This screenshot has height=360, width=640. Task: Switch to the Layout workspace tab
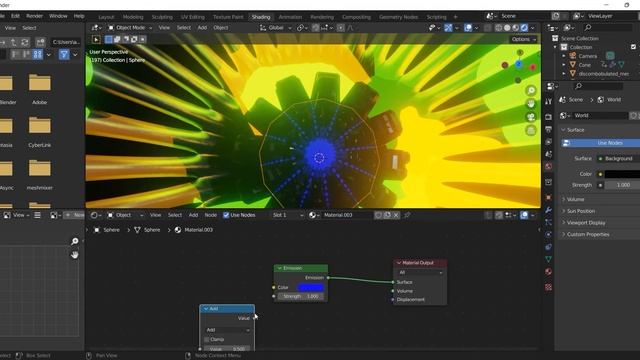[x=106, y=17]
